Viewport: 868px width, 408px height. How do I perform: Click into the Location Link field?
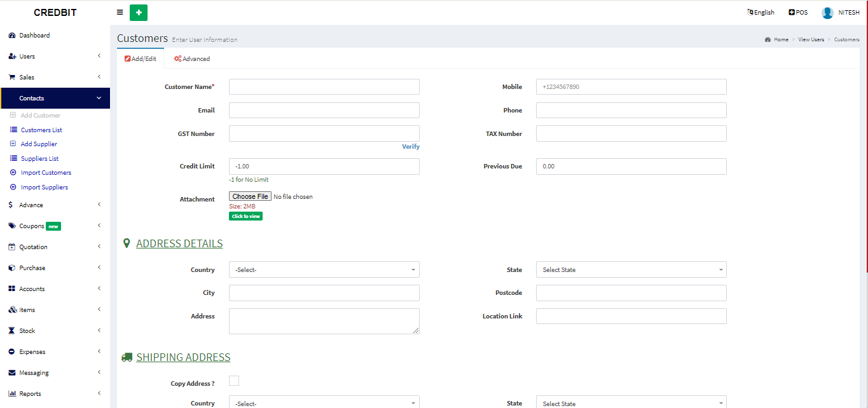pyautogui.click(x=631, y=316)
